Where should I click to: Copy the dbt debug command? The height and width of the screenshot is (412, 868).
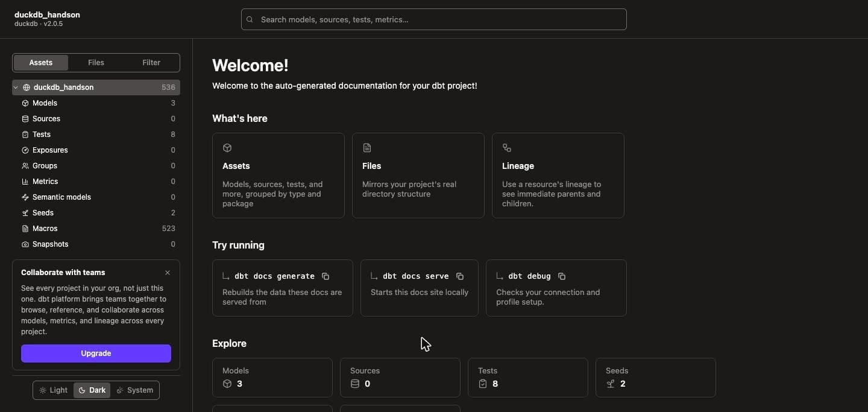pyautogui.click(x=562, y=276)
